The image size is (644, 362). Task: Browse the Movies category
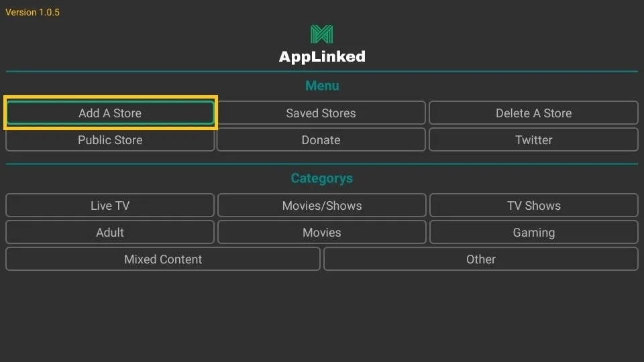(321, 233)
